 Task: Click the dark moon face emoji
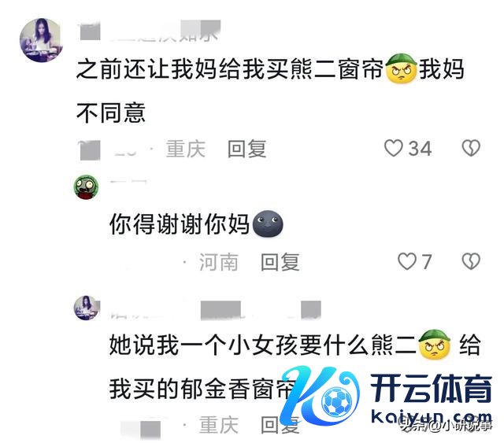coord(268,224)
